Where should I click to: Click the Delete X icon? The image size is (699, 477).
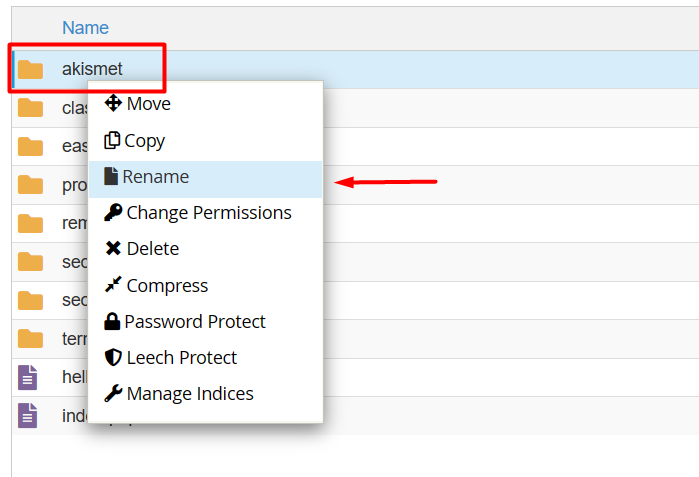[x=113, y=249]
